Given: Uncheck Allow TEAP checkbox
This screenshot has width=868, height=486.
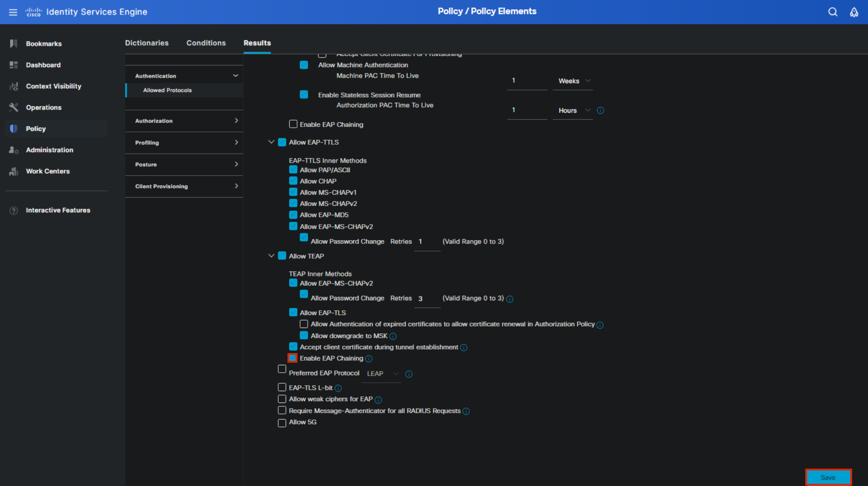Looking at the screenshot, I should (x=282, y=256).
